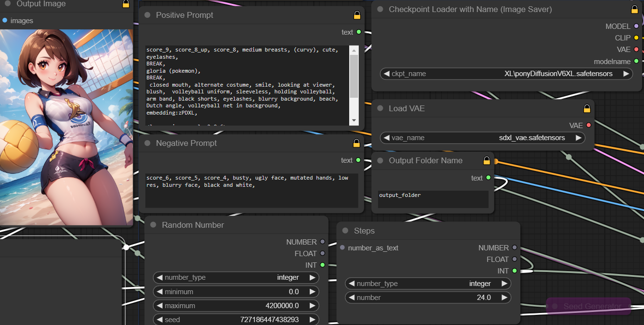Screen dimensions: 644x325
Task: Toggle collapse dot on Load VAE node
Action: 380,108
